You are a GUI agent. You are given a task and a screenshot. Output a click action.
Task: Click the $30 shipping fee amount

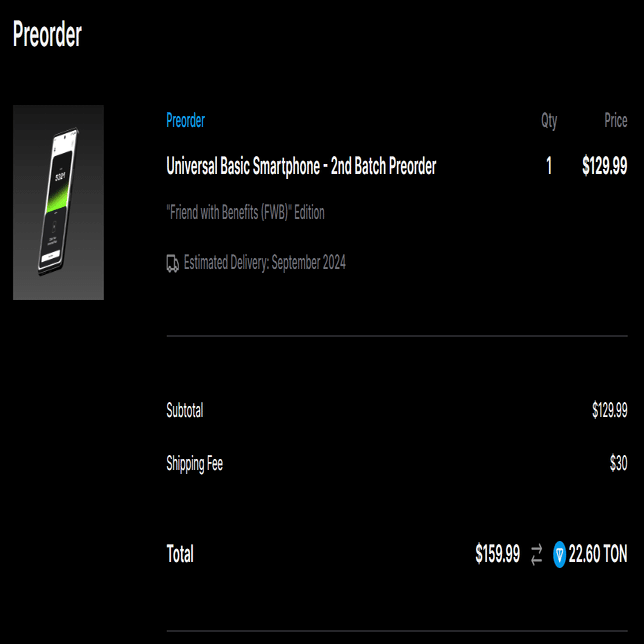pyautogui.click(x=619, y=463)
